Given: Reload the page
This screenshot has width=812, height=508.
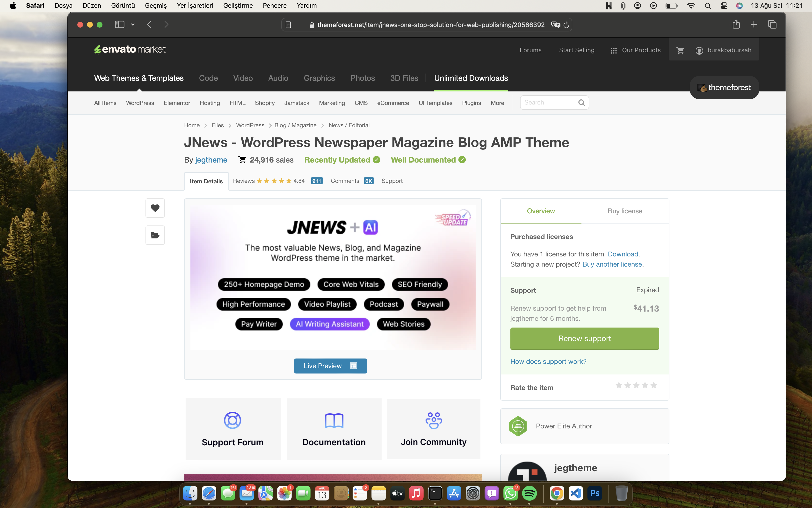Looking at the screenshot, I should click(x=566, y=25).
